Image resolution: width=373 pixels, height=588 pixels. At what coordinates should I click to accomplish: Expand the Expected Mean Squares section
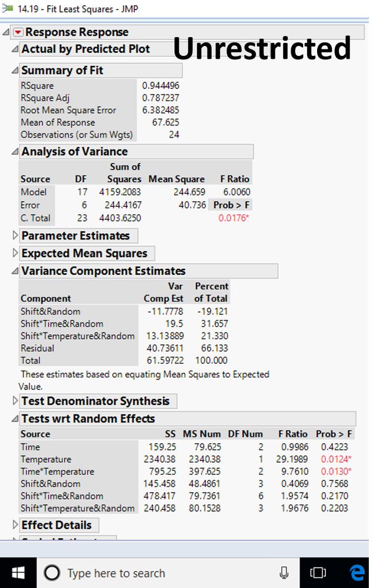tap(15, 253)
